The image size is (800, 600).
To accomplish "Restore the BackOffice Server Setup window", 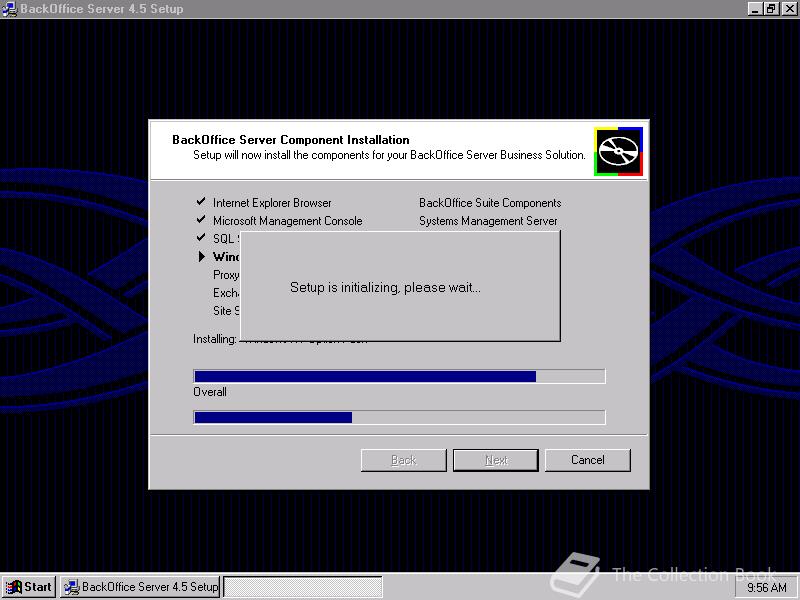I will [x=771, y=9].
